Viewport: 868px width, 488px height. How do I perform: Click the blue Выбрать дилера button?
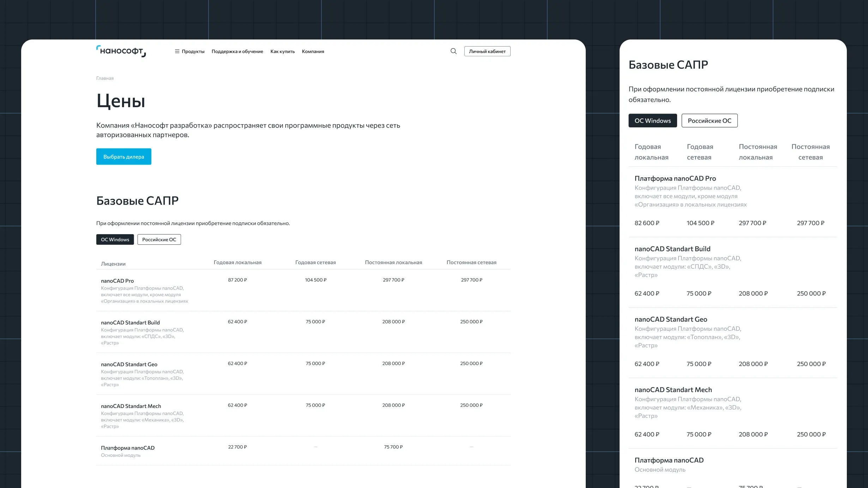coord(124,157)
